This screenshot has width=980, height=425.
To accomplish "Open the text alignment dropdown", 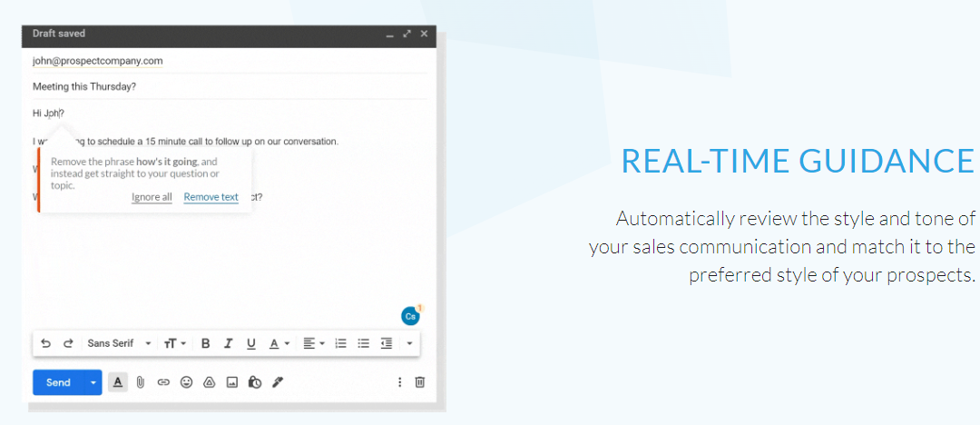I will (x=314, y=343).
